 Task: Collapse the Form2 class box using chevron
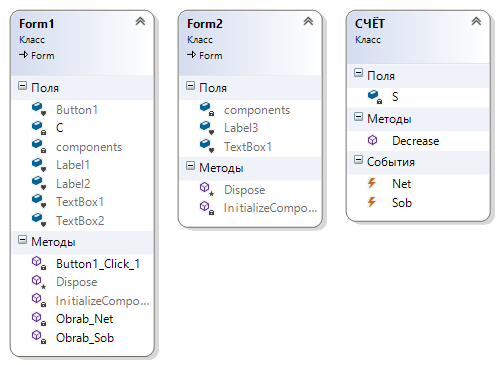pyautogui.click(x=308, y=21)
